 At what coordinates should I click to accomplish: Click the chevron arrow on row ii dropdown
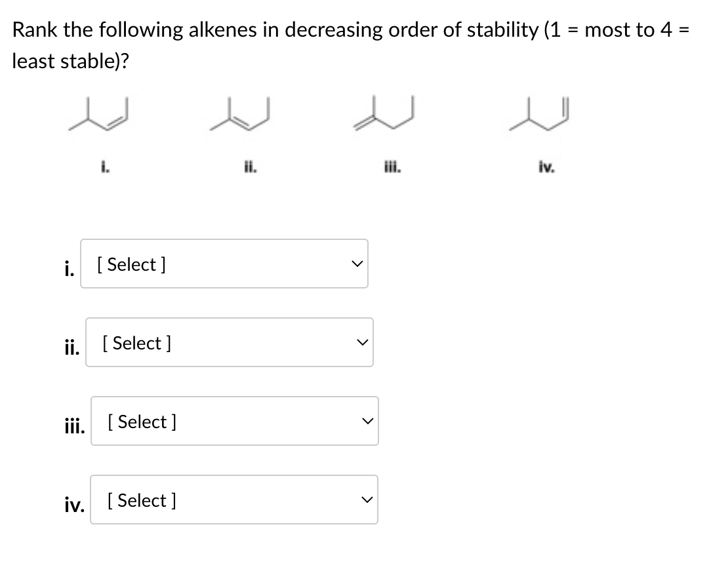[360, 342]
